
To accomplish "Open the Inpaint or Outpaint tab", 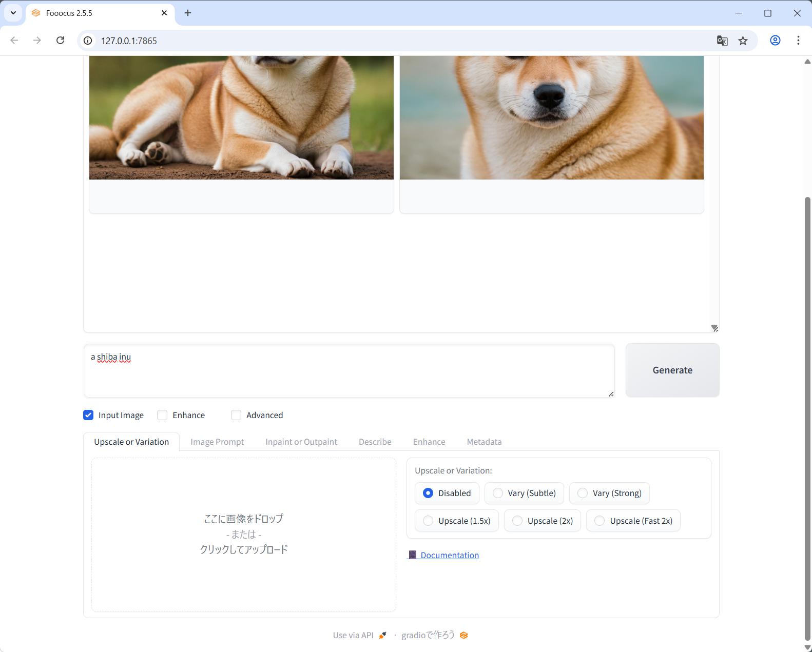I will point(301,442).
